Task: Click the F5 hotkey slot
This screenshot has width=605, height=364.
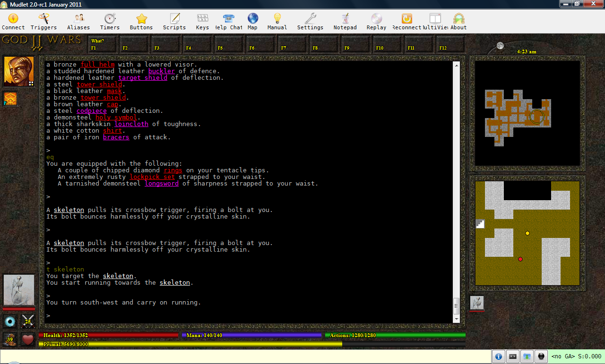Action: (x=230, y=44)
